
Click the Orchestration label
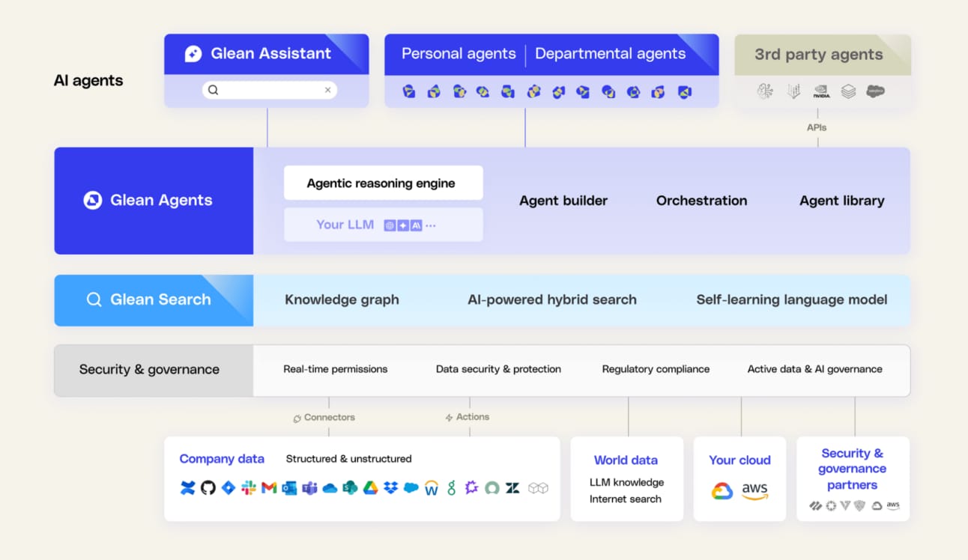tap(701, 201)
